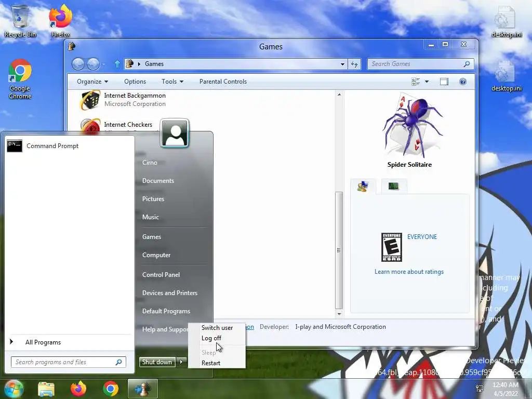Image resolution: width=532 pixels, height=399 pixels.
Task: Open the Tools dropdown menu
Action: tap(172, 82)
